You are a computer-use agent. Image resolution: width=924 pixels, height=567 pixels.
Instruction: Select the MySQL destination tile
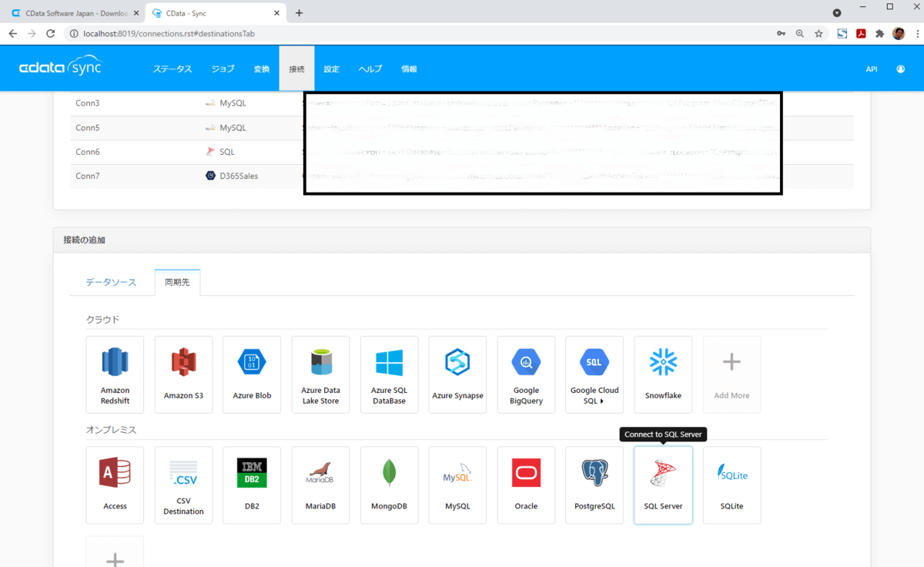457,485
